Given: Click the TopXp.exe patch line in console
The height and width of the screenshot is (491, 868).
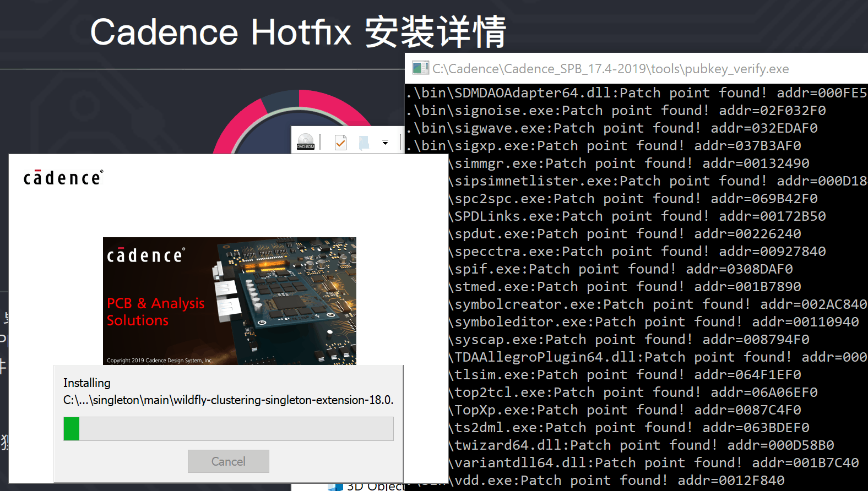Looking at the screenshot, I should [625, 410].
